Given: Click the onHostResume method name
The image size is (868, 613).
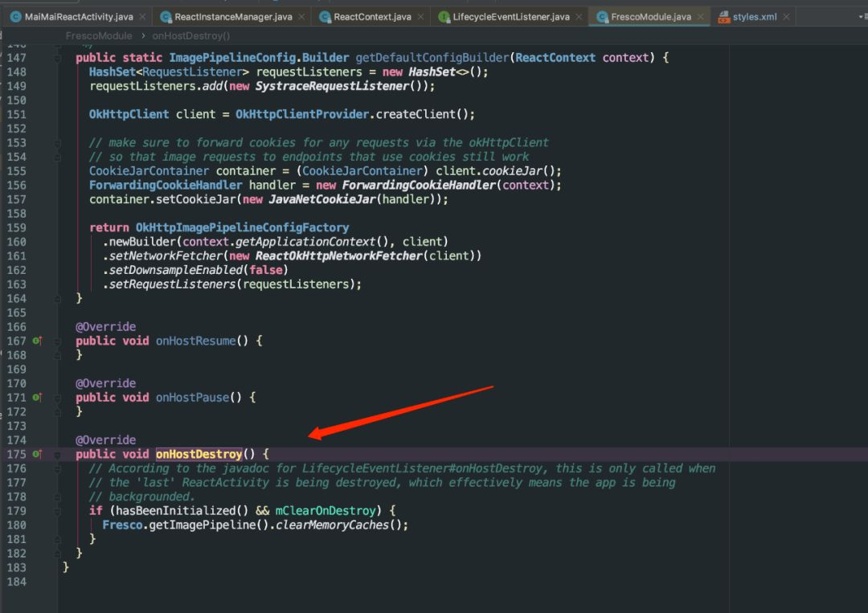Looking at the screenshot, I should pos(195,341).
